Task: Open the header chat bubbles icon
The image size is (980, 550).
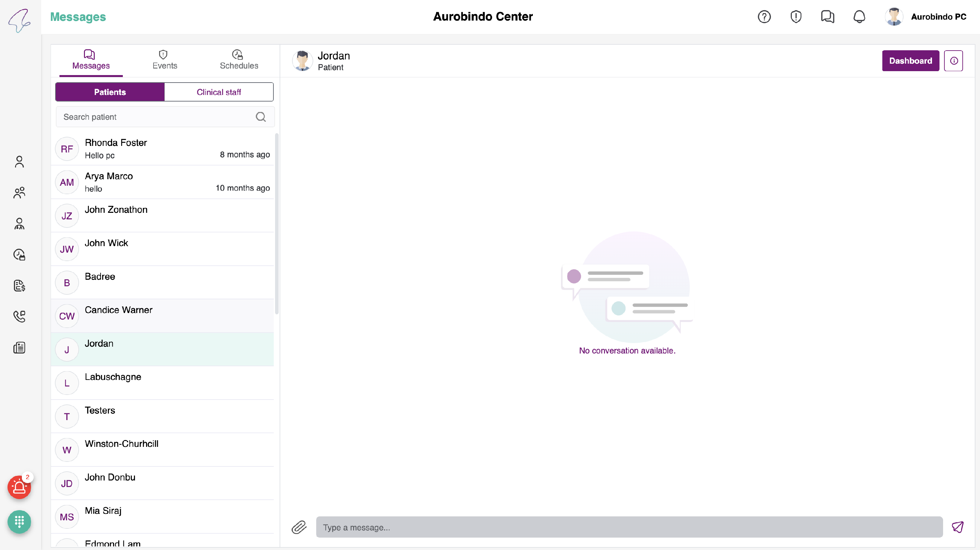Action: (x=827, y=17)
